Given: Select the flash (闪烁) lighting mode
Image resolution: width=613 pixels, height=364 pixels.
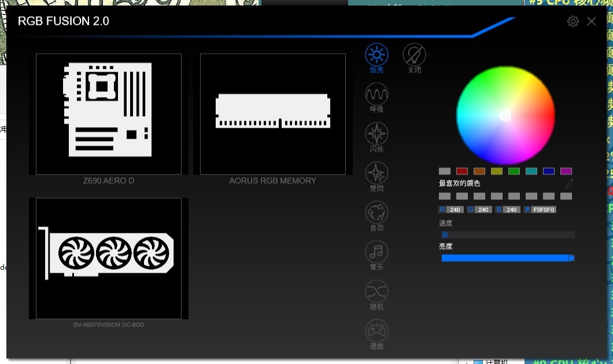Looking at the screenshot, I should (x=376, y=133).
